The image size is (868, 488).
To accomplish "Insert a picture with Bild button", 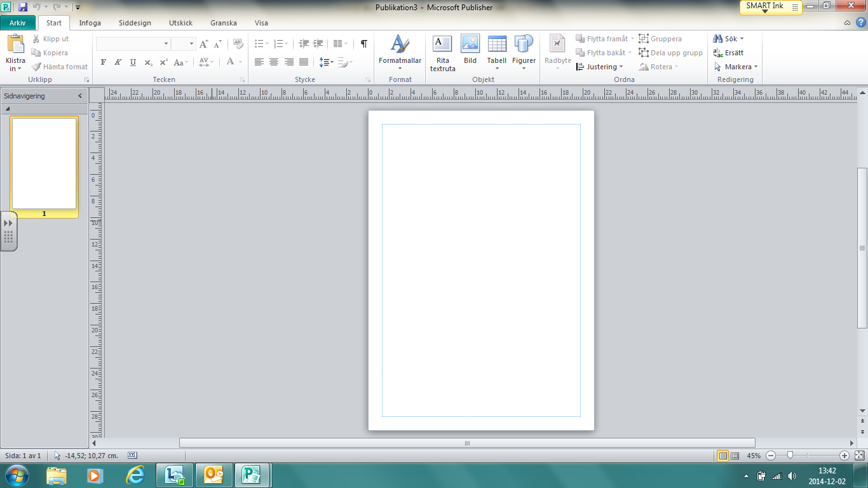I will (x=470, y=50).
